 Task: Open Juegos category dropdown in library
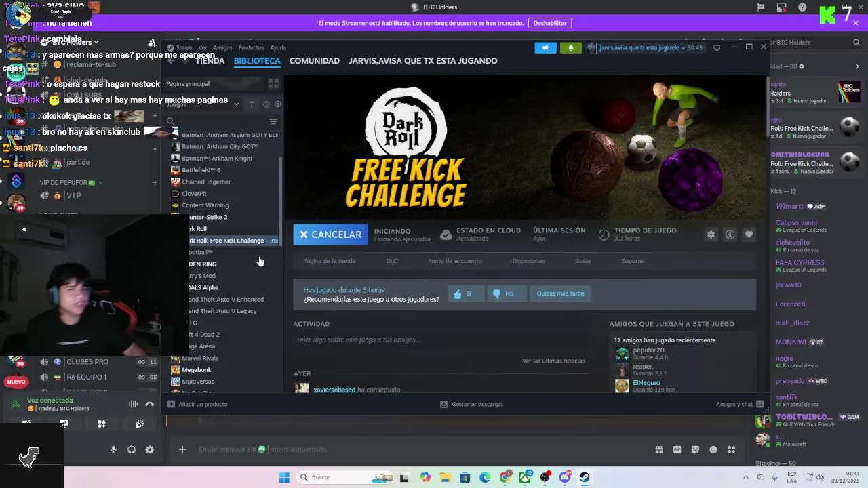(x=203, y=104)
